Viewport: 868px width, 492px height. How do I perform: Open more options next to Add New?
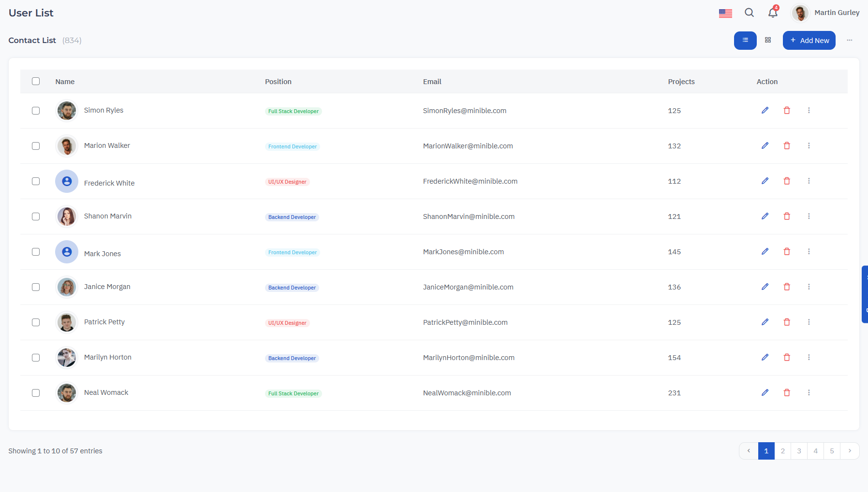pyautogui.click(x=850, y=40)
